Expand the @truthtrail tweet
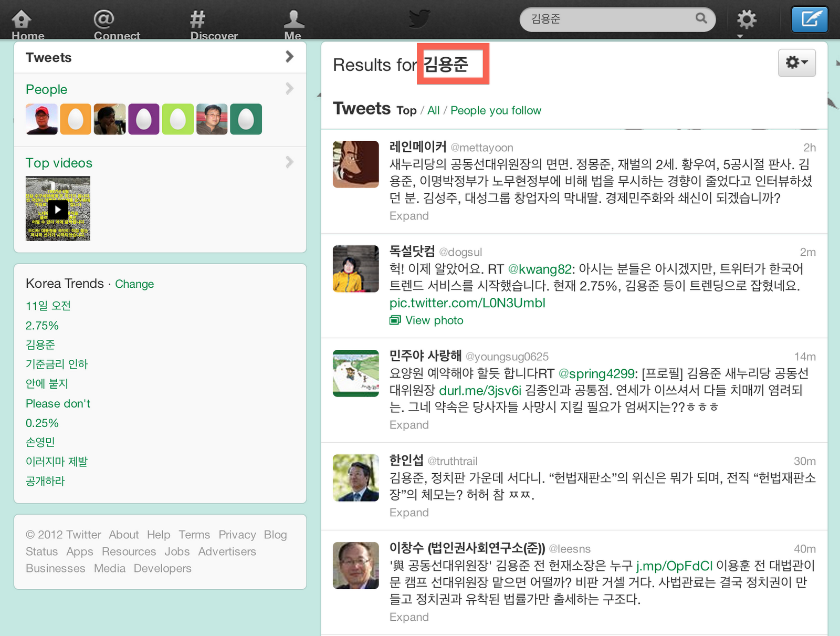Viewport: 840px width, 636px height. [x=409, y=513]
